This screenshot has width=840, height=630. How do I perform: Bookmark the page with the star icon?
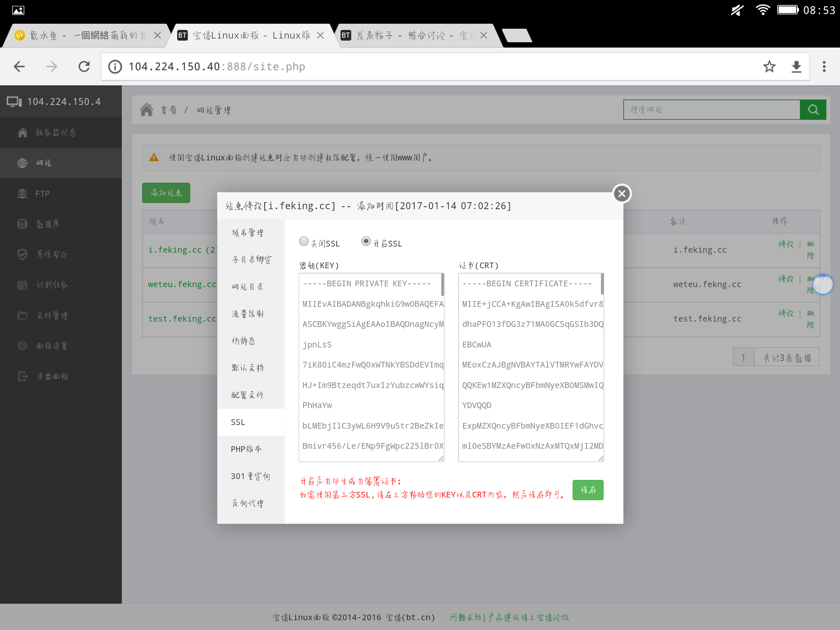[769, 66]
